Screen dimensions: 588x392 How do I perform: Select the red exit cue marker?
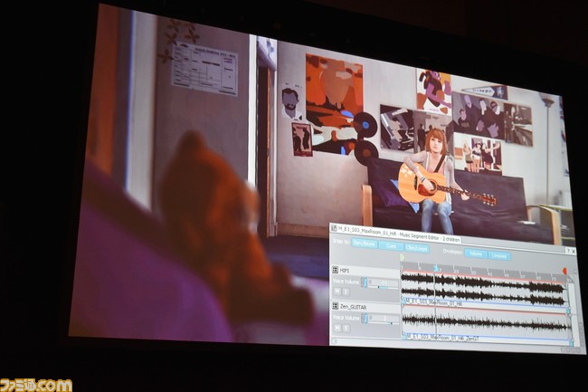564,272
